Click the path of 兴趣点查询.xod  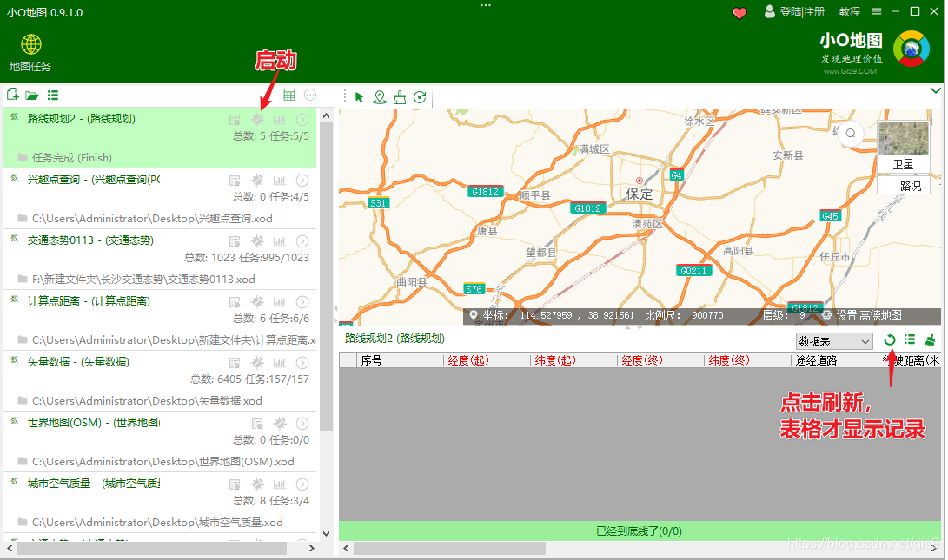(152, 218)
